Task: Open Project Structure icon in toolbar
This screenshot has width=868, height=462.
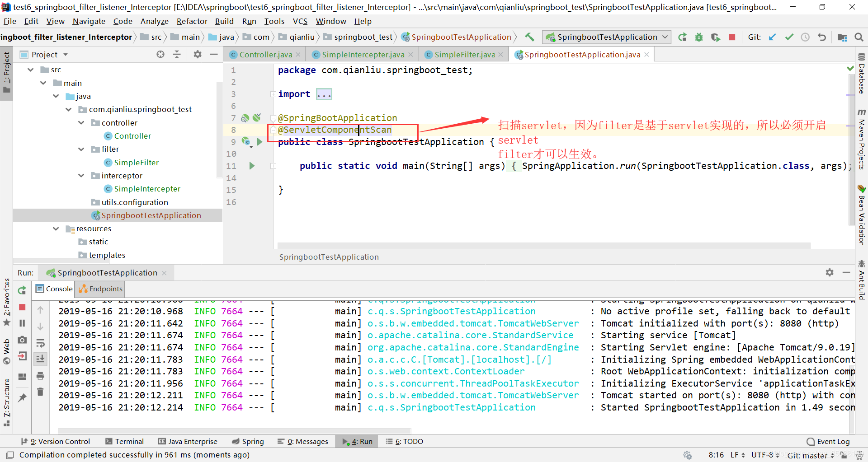Action: tap(842, 37)
